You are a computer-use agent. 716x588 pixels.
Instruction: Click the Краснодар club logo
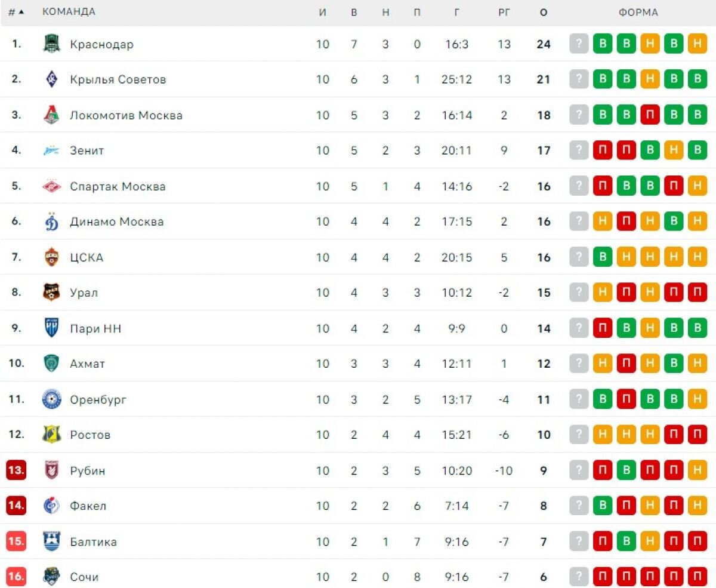point(52,44)
